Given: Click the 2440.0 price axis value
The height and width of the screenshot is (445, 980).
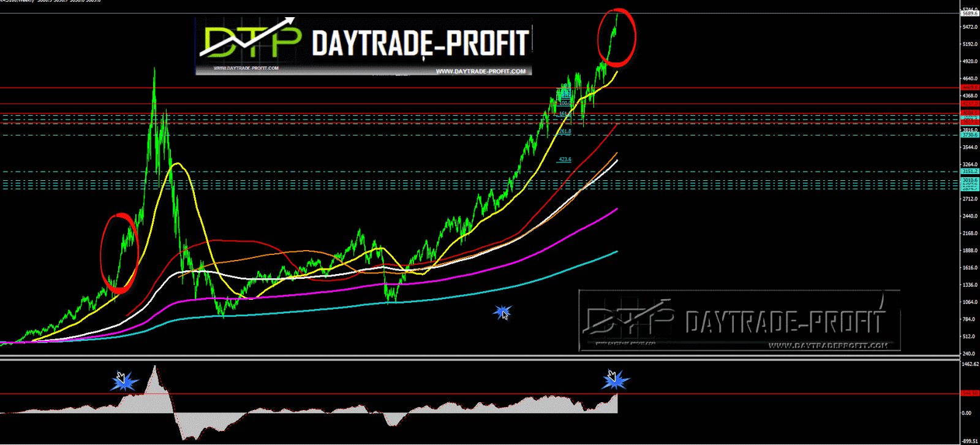Looking at the screenshot, I should (x=970, y=216).
